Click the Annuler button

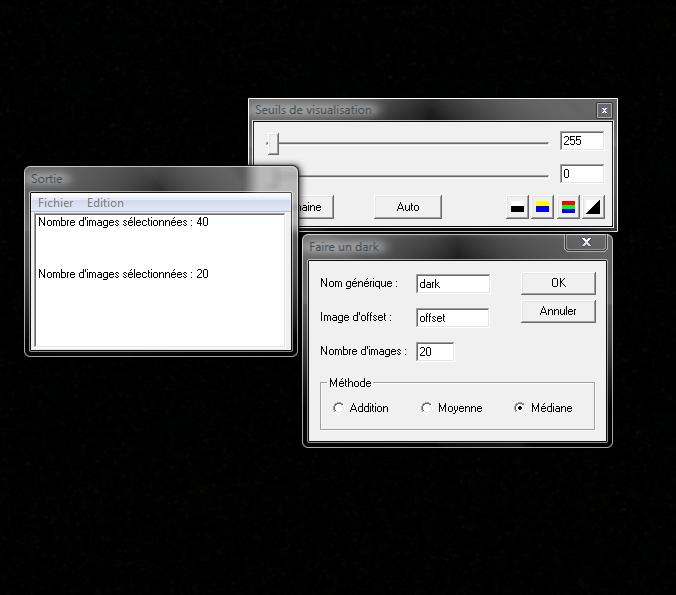pos(558,311)
